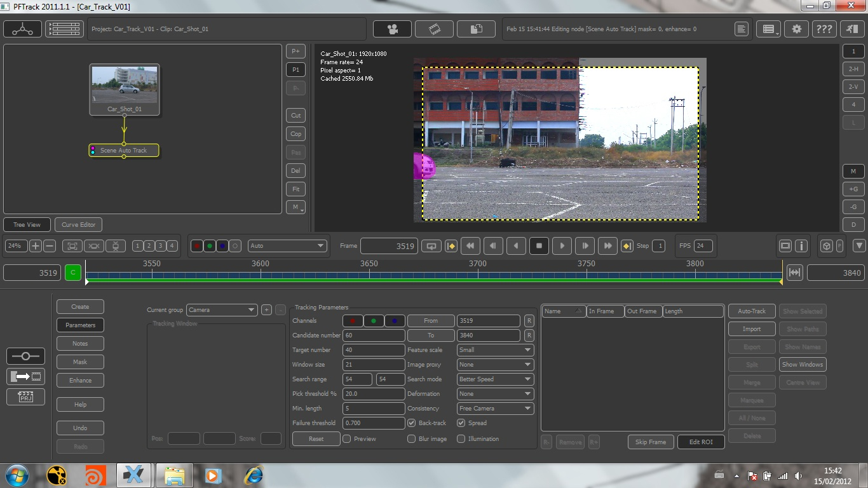Image resolution: width=868 pixels, height=488 pixels.
Task: Click the ??? help button
Action: click(x=824, y=29)
